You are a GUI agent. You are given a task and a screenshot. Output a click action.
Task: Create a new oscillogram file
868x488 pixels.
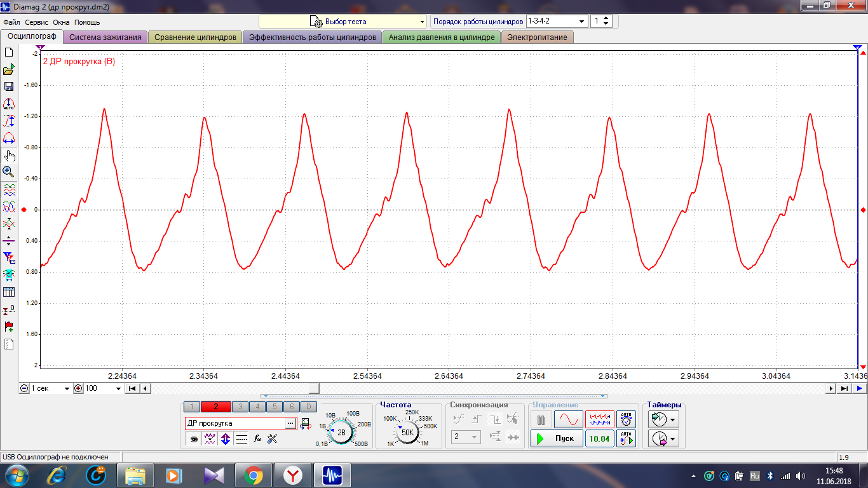point(9,53)
